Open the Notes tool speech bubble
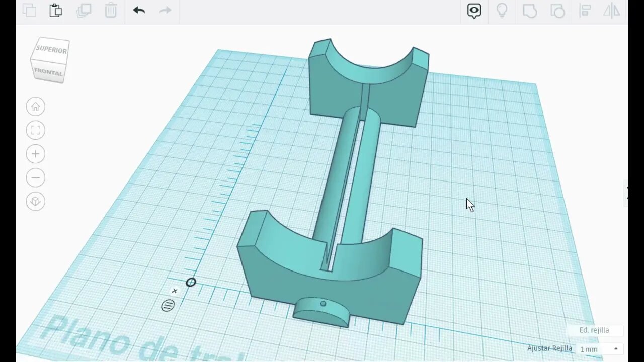This screenshot has width=644, height=362. coord(474,11)
